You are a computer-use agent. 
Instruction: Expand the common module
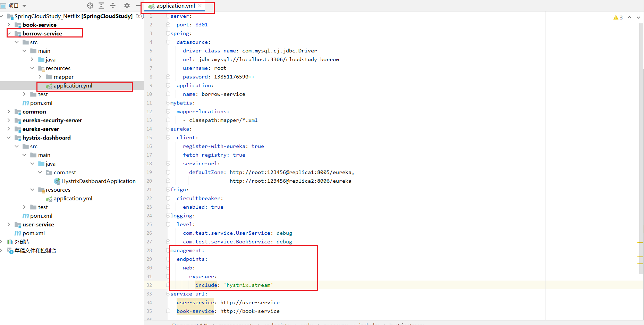(x=9, y=111)
